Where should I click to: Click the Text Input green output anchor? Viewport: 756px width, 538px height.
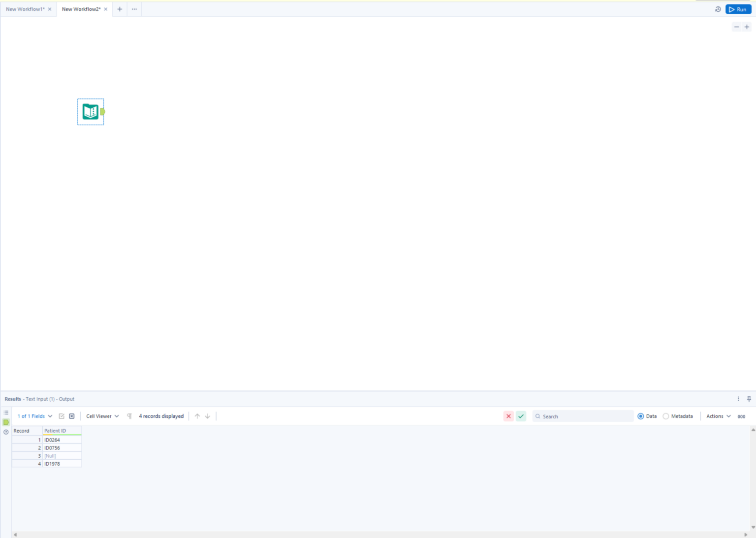pyautogui.click(x=102, y=112)
